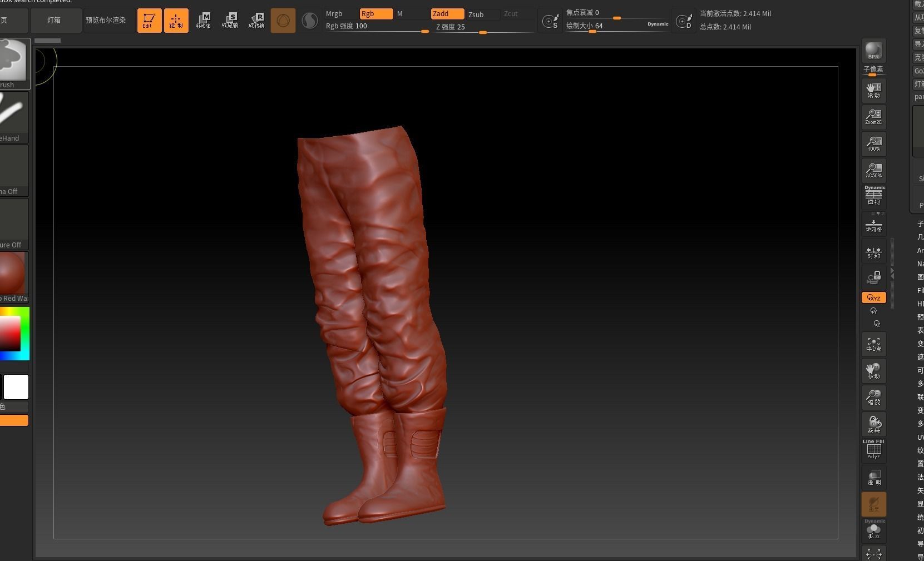Image resolution: width=924 pixels, height=561 pixels.
Task: Click the Zoom2D icon
Action: pos(873,117)
